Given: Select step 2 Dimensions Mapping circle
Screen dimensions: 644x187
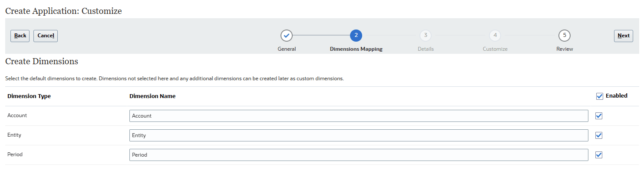Looking at the screenshot, I should pos(356,36).
